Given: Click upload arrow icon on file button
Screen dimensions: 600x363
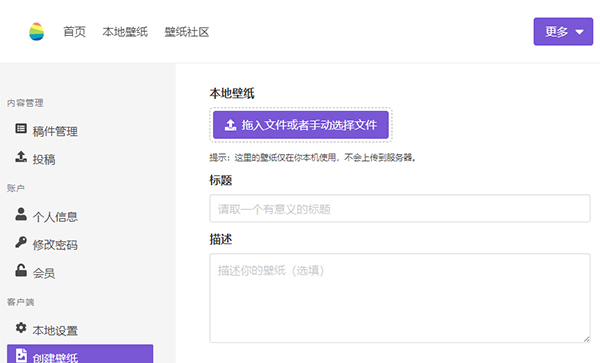Looking at the screenshot, I should 230,125.
